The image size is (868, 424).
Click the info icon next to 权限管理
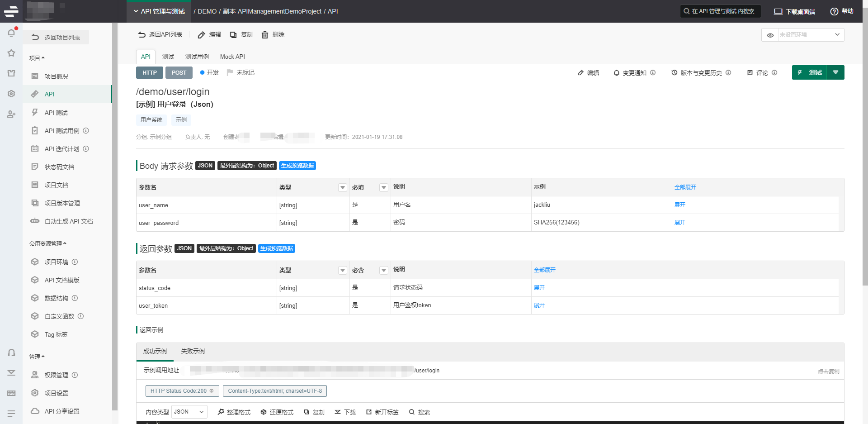(x=75, y=375)
